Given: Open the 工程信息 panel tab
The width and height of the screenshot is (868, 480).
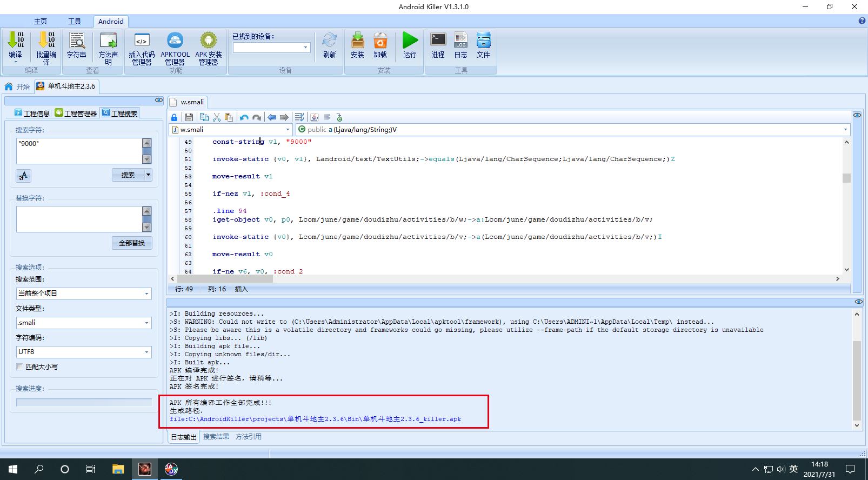Looking at the screenshot, I should pyautogui.click(x=32, y=113).
